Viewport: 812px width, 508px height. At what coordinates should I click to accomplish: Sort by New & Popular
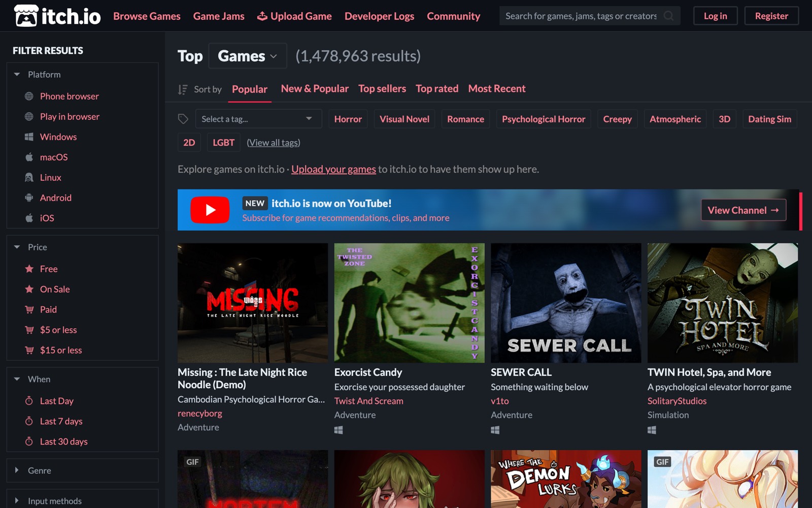click(315, 88)
